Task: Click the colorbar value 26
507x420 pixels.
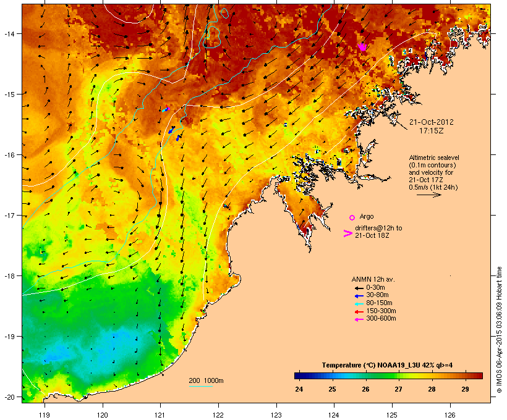Action: pyautogui.click(x=365, y=389)
